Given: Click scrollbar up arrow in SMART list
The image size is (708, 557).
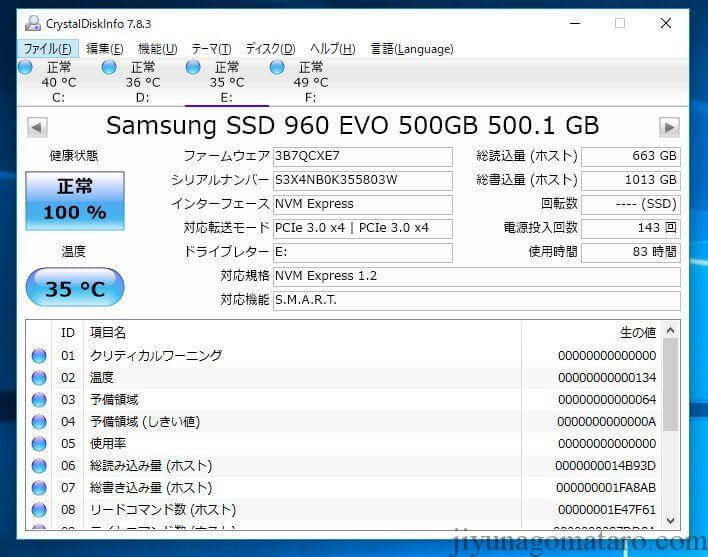Looking at the screenshot, I should (670, 330).
